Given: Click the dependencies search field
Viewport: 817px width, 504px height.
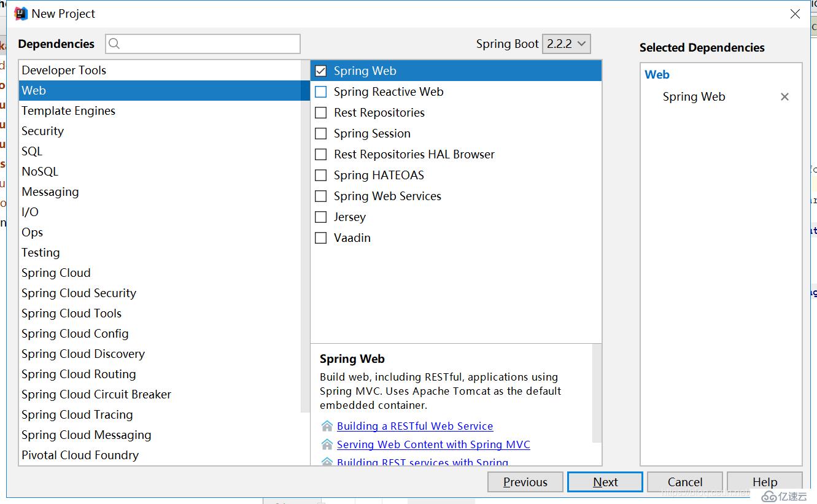Looking at the screenshot, I should click(x=203, y=44).
